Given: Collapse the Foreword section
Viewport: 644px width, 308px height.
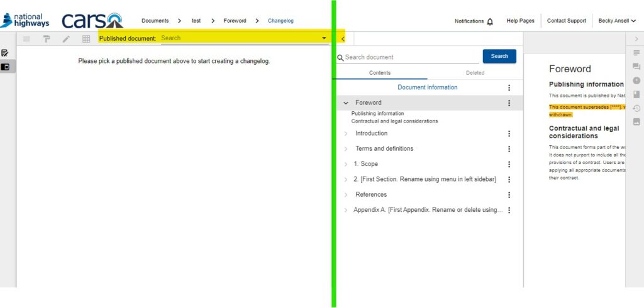Looking at the screenshot, I should 346,103.
